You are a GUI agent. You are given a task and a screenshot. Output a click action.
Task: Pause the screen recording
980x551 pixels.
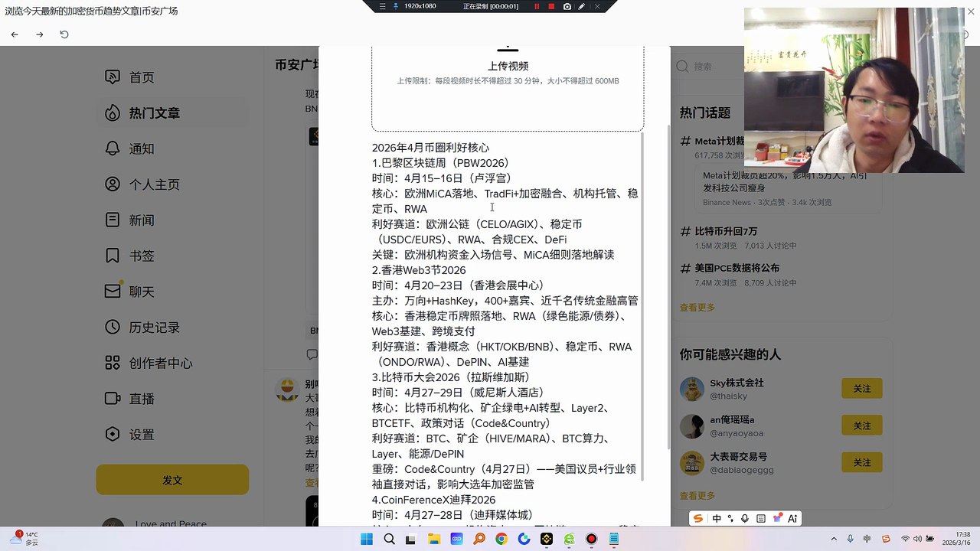[x=537, y=6]
